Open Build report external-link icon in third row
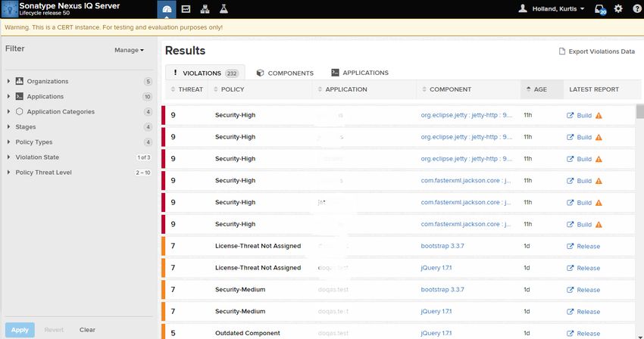This screenshot has height=339, width=644. tap(570, 159)
